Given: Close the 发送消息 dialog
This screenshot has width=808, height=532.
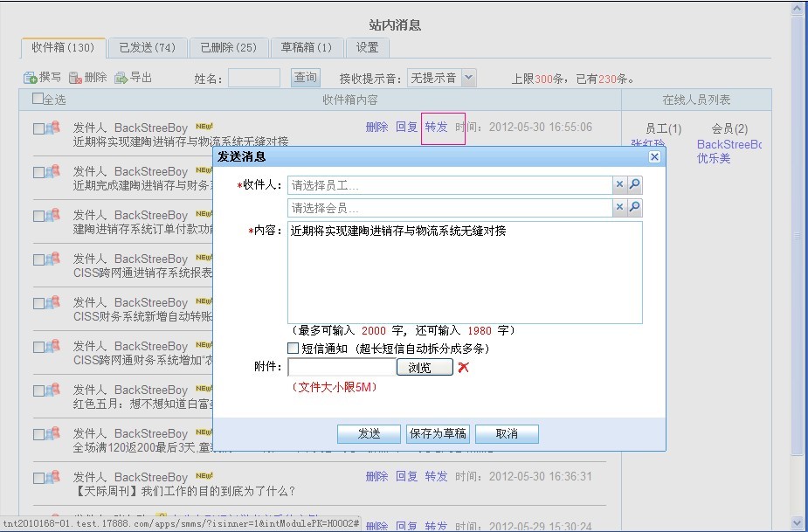Looking at the screenshot, I should [x=654, y=156].
